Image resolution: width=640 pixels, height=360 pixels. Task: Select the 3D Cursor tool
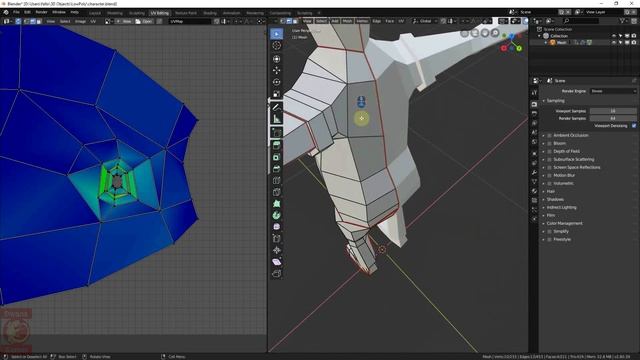[277, 45]
